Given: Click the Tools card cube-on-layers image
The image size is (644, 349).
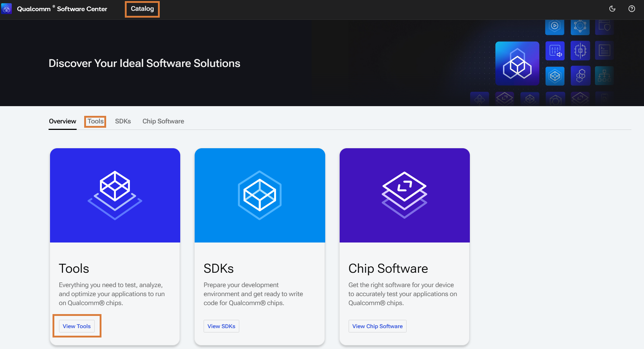Looking at the screenshot, I should [115, 195].
